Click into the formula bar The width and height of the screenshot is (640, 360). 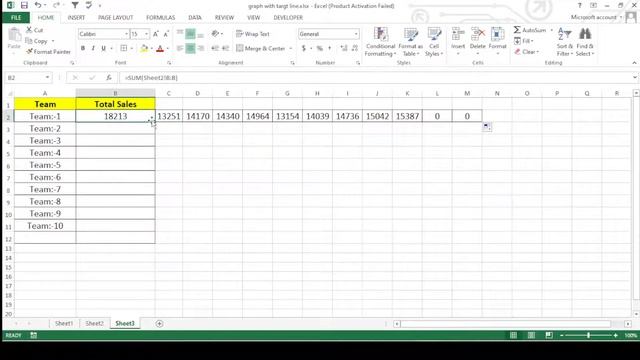click(x=376, y=78)
